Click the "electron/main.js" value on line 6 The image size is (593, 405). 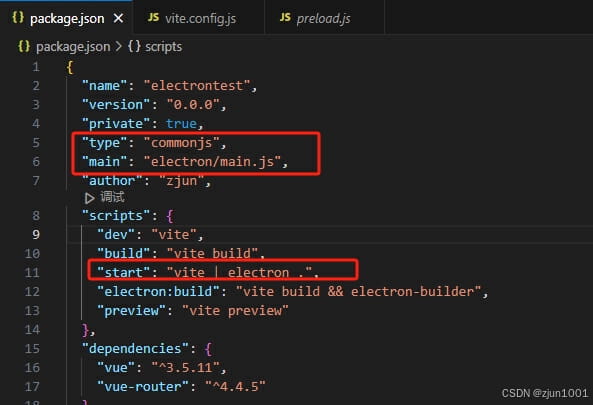(212, 162)
